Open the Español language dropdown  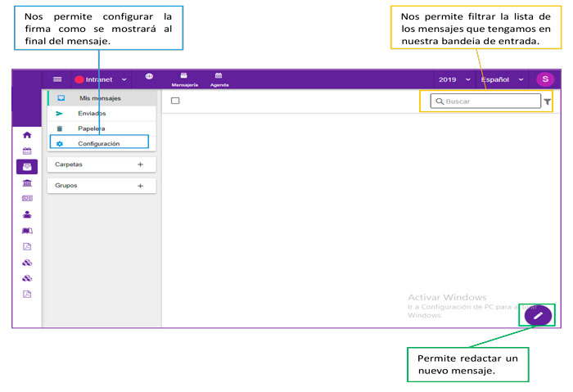(502, 79)
